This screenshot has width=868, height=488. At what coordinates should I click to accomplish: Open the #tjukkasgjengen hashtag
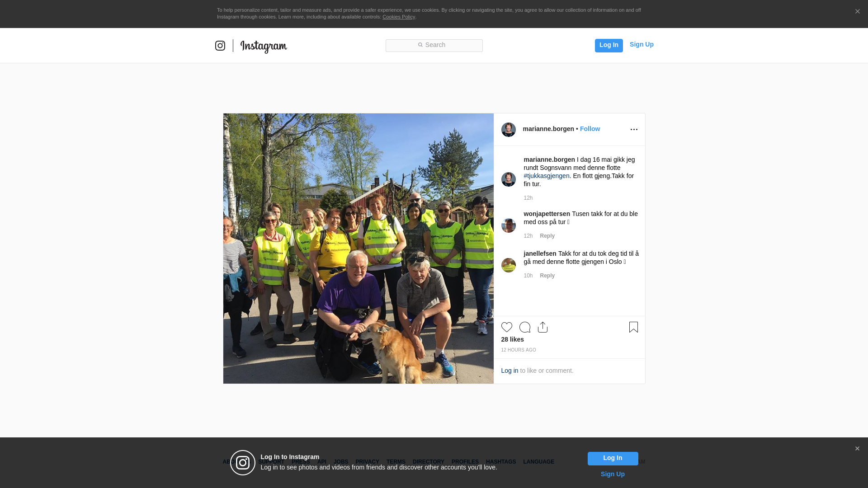point(546,176)
